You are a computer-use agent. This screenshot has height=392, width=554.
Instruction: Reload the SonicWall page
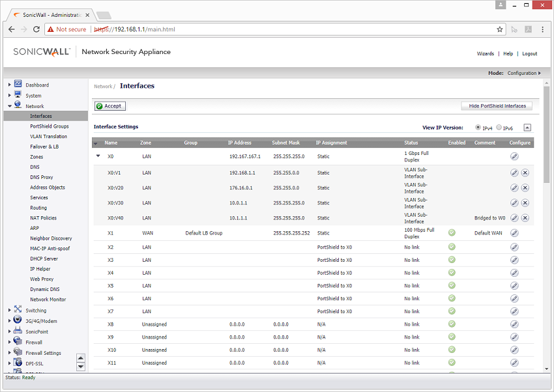click(x=36, y=29)
